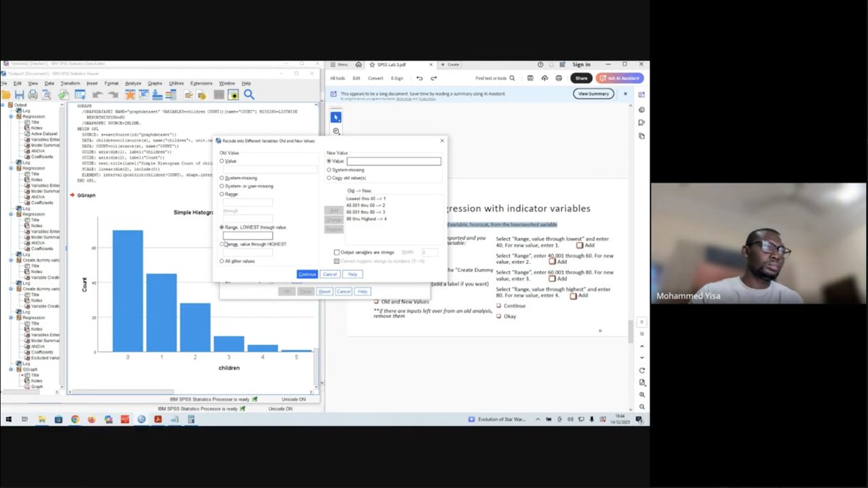Click the Acrobat Share button
The image size is (868, 488).
[x=582, y=78]
